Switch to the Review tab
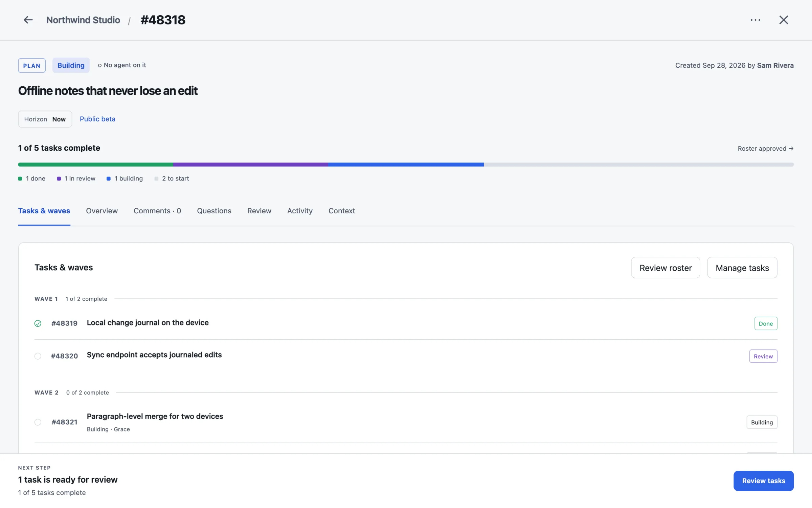This screenshot has height=508, width=812. tap(259, 211)
